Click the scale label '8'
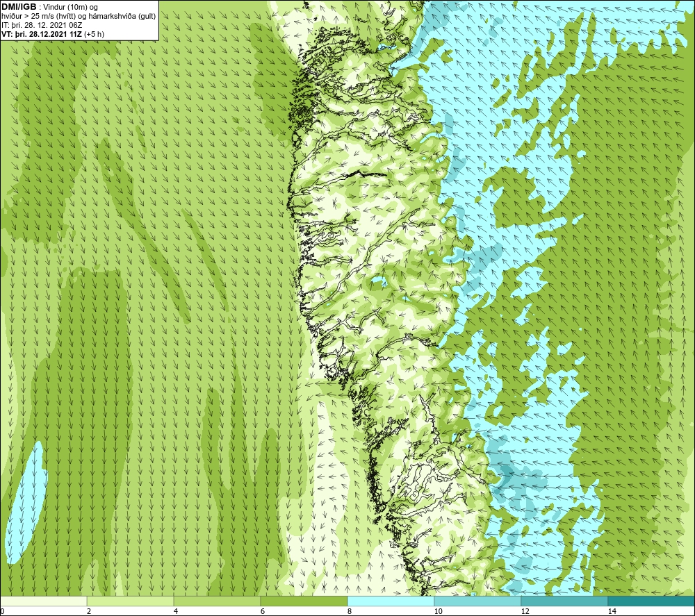Viewport: 695px width, 616px height. [350, 611]
